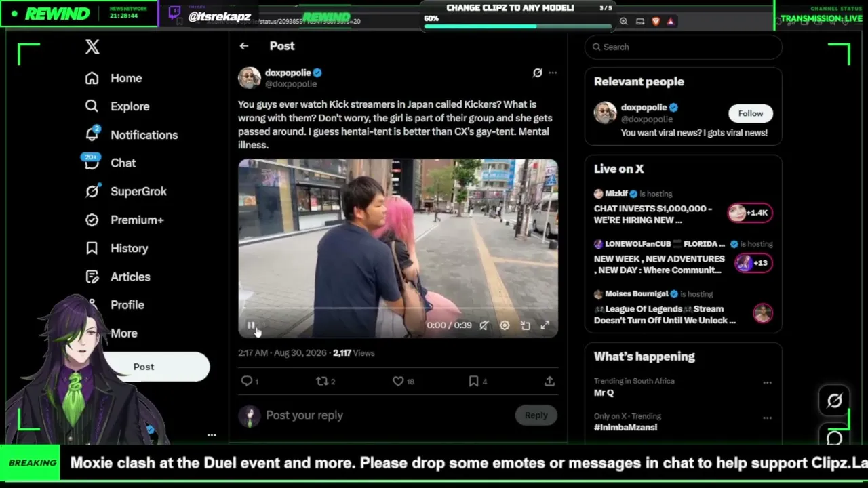Image resolution: width=868 pixels, height=488 pixels.
Task: Click the Follow button for doxpopolie
Action: (x=751, y=113)
